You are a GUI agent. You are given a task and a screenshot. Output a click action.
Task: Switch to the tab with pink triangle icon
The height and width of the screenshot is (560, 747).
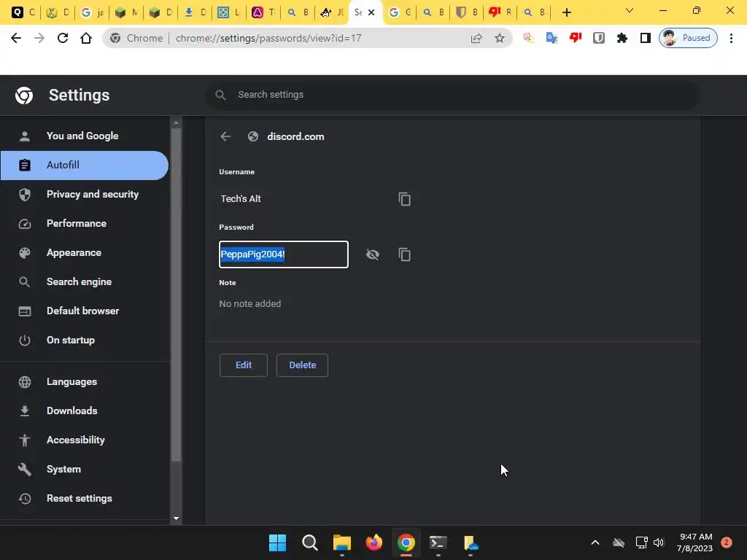(x=263, y=13)
